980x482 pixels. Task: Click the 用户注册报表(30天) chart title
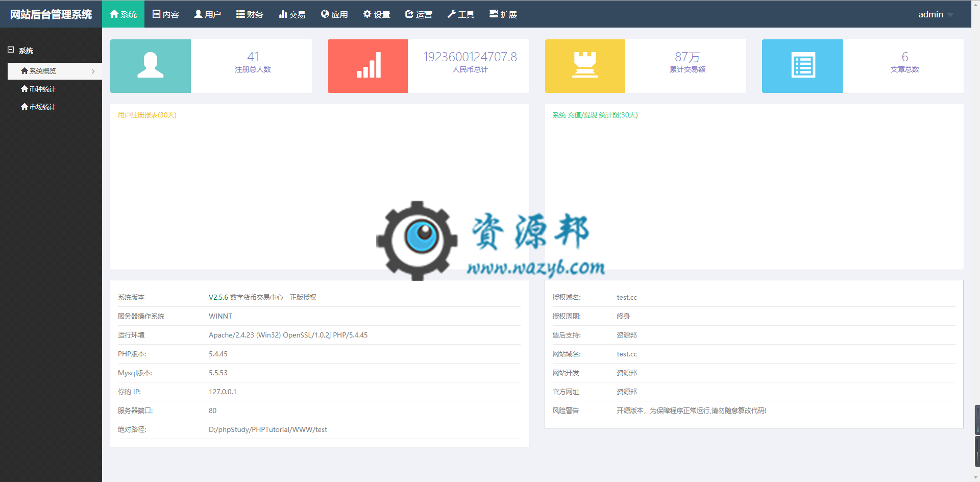[147, 115]
